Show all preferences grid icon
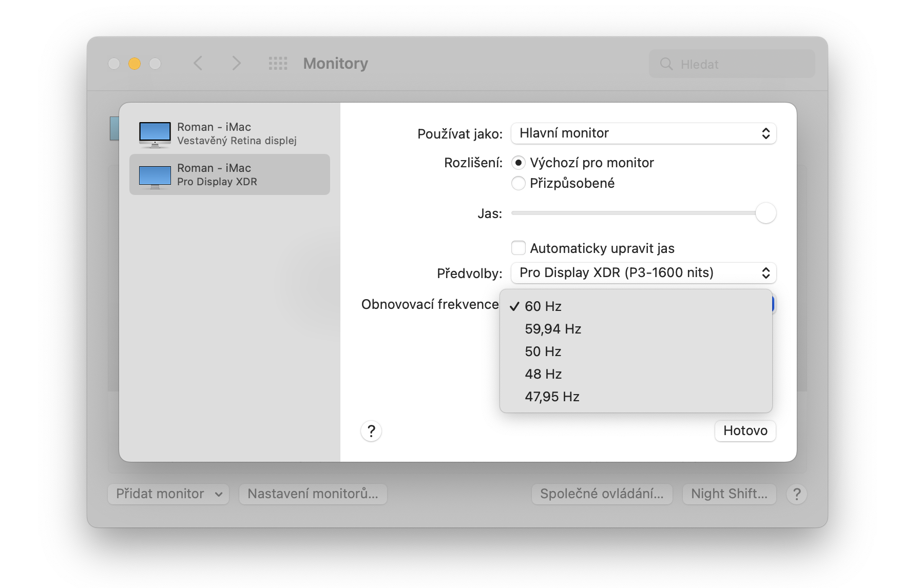Screen dimensions: 920x588 pyautogui.click(x=278, y=63)
